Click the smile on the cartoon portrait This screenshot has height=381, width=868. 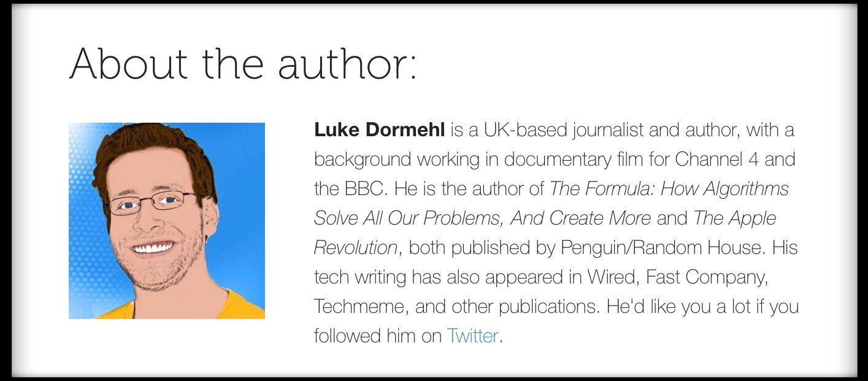pos(152,248)
